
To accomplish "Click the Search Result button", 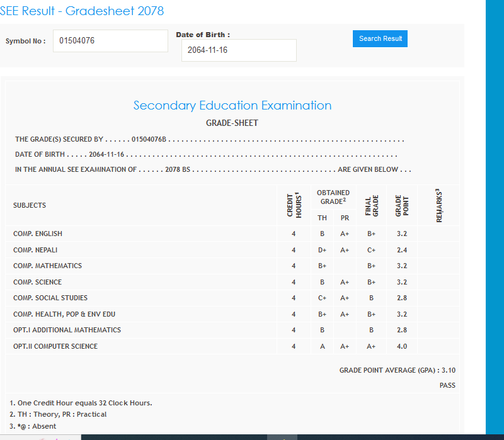I will click(380, 38).
